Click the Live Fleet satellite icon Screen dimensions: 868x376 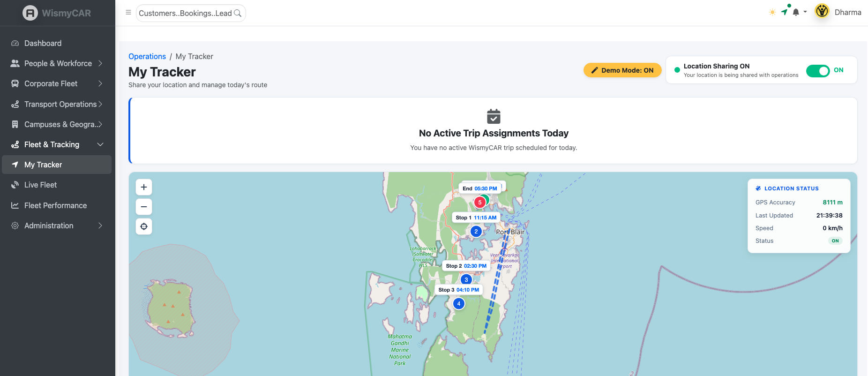point(15,185)
